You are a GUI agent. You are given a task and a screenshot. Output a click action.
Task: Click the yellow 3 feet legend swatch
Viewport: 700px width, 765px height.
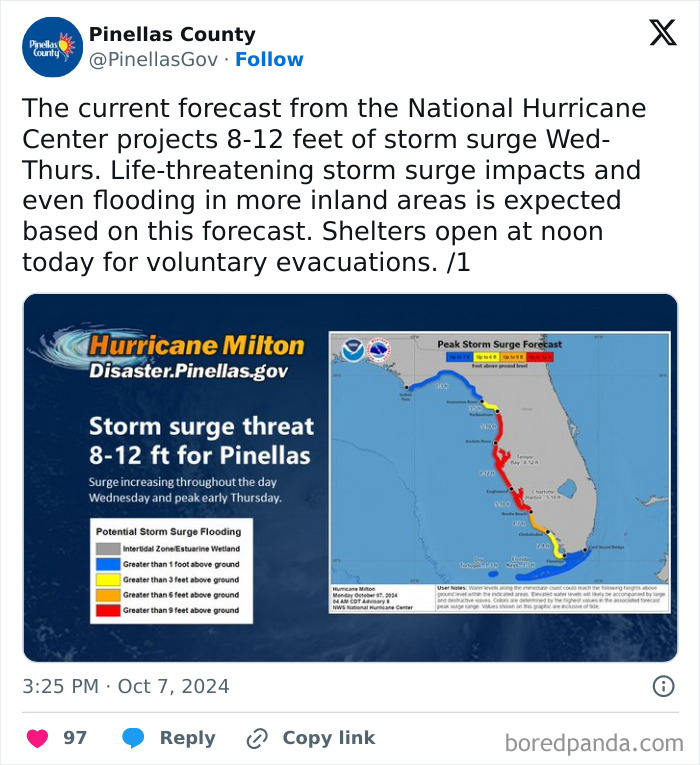(x=107, y=580)
